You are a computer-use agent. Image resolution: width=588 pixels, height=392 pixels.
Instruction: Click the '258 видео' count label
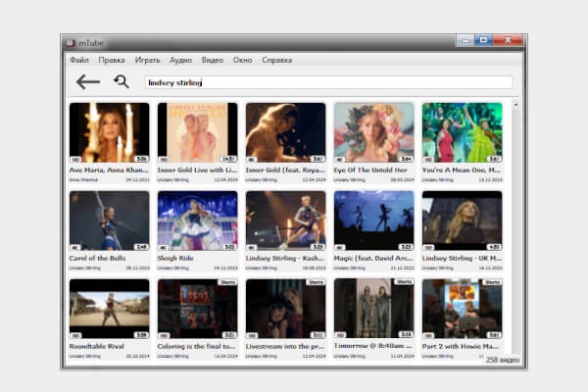point(503,360)
